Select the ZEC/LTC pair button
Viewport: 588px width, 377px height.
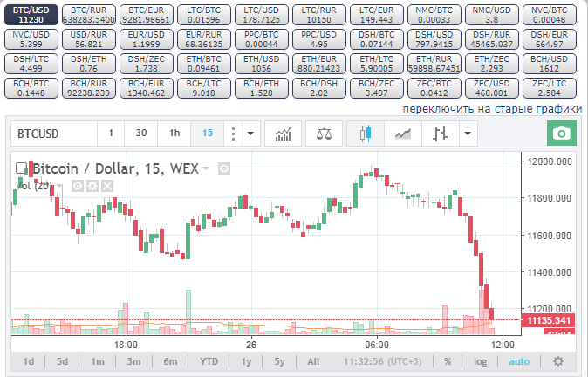(x=550, y=88)
